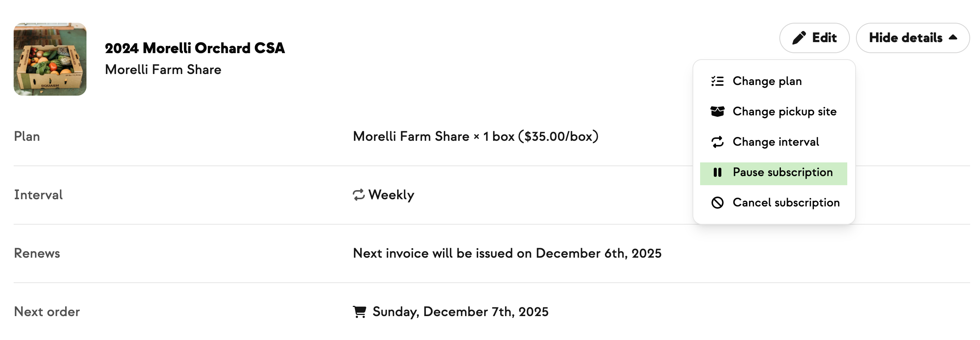The width and height of the screenshot is (980, 340).
Task: Choose Change pickup site menu option
Action: 784,112
